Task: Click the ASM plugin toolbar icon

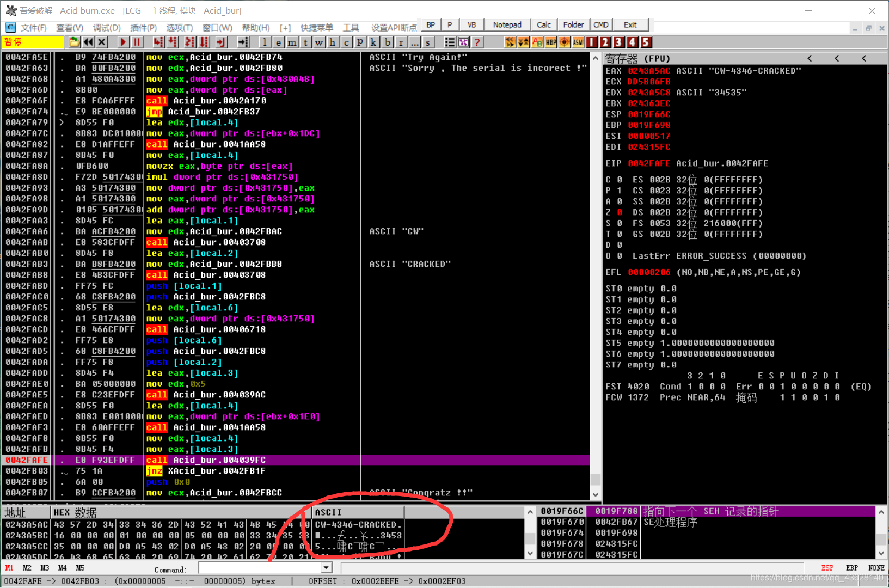Action: pos(578,42)
